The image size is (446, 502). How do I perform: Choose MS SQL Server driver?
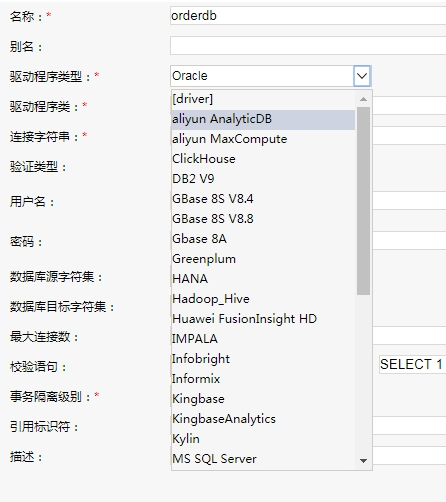coord(263,459)
